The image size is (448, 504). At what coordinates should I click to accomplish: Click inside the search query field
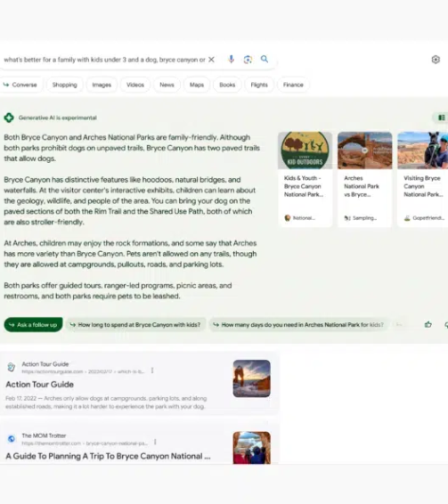coord(104,60)
